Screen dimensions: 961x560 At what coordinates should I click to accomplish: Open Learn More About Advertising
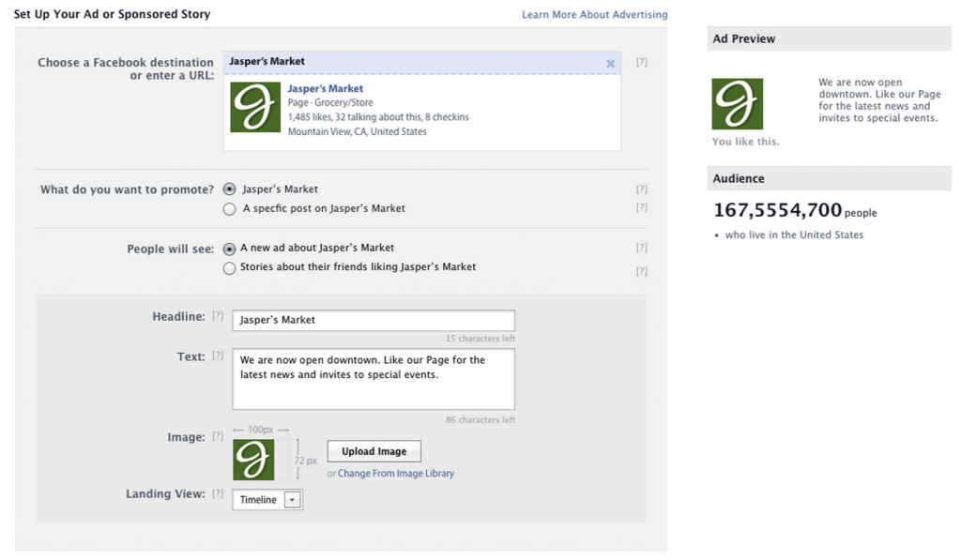594,14
